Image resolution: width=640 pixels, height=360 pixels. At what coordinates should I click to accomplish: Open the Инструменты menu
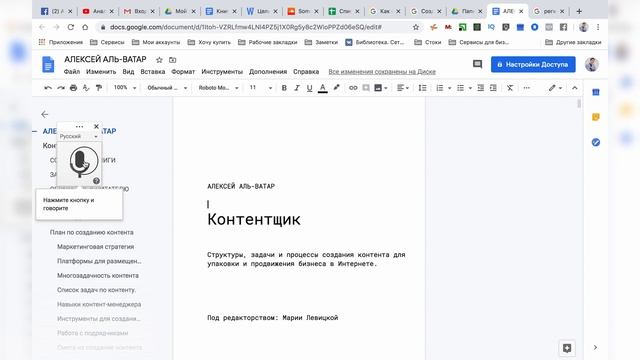click(222, 71)
